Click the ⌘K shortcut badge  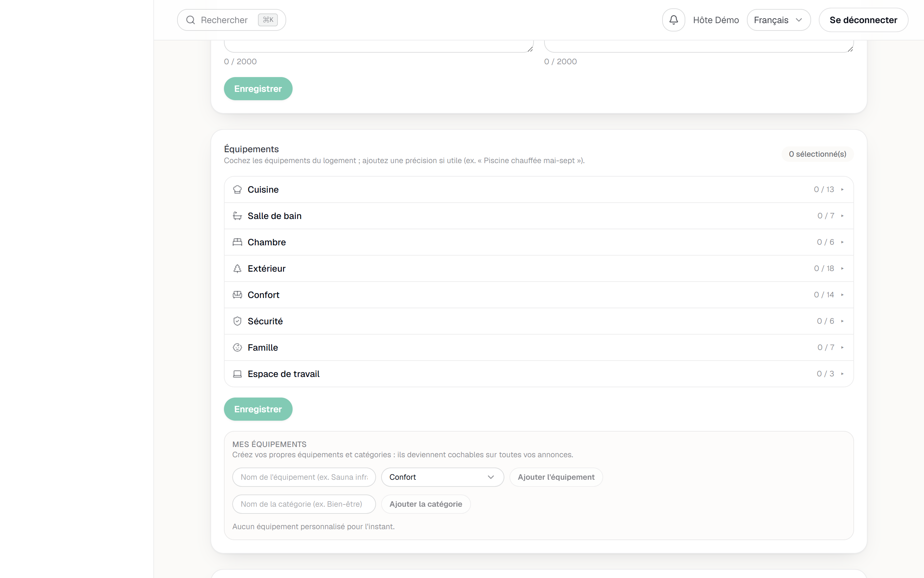[x=268, y=20]
